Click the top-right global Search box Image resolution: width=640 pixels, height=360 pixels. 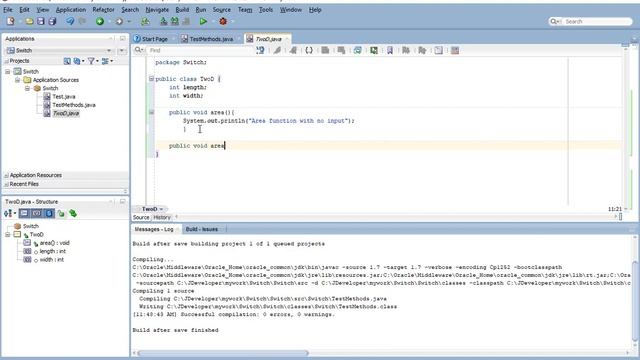(590, 21)
